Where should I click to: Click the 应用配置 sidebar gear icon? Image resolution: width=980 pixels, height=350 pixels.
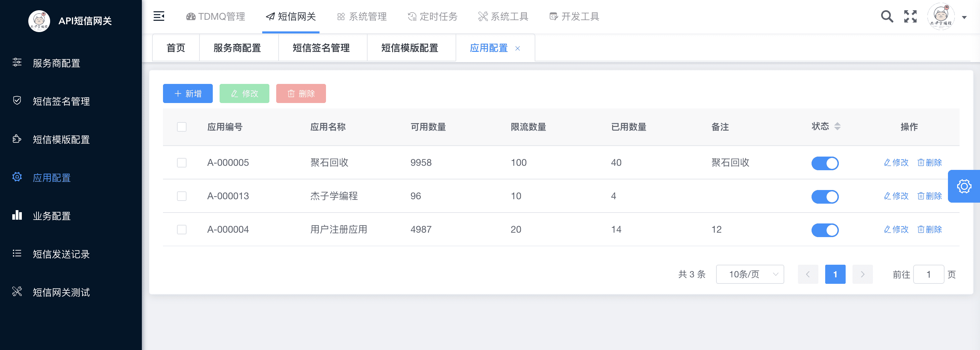tap(17, 177)
